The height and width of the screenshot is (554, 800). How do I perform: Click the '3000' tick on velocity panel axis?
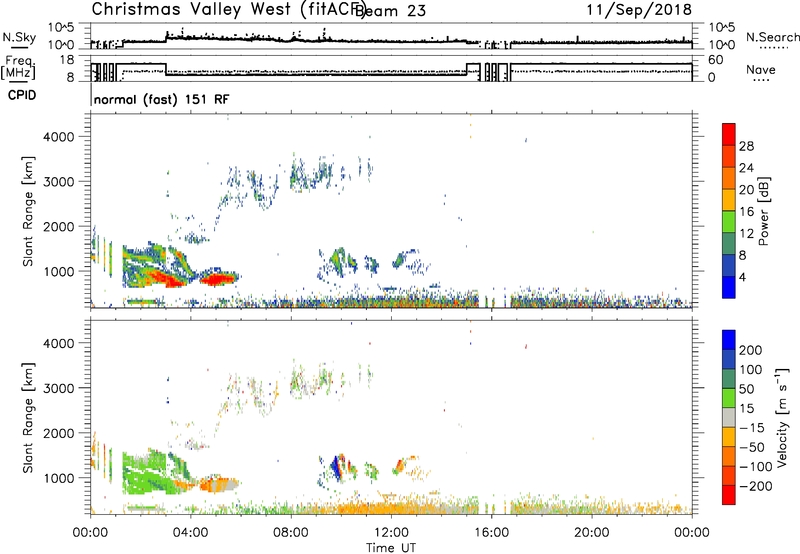[x=58, y=388]
